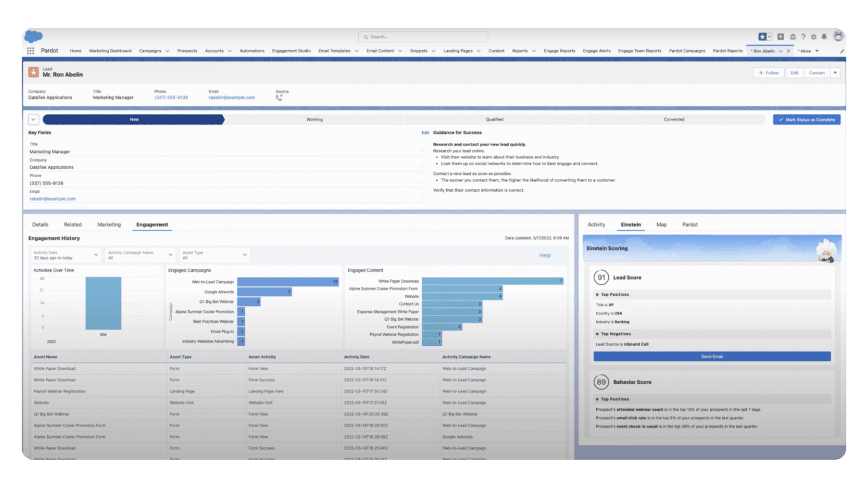Edit the Title key field pencil
868x488 pixels.
tap(421, 151)
